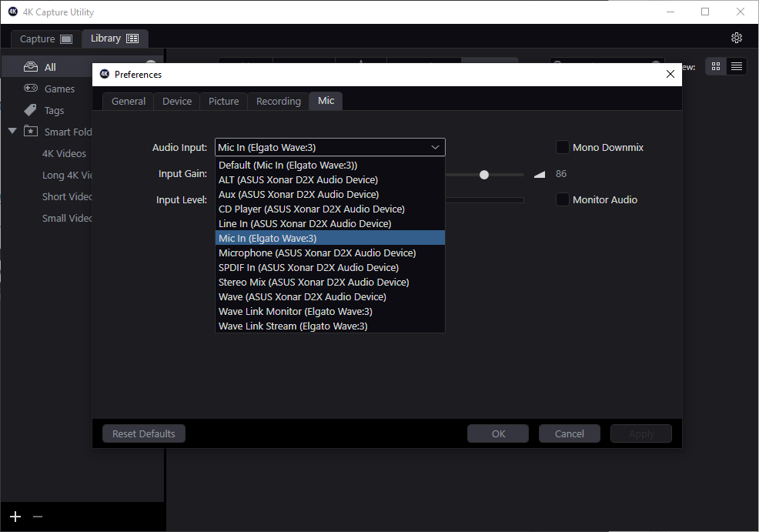
Task: Switch to grid view icon
Action: (715, 66)
